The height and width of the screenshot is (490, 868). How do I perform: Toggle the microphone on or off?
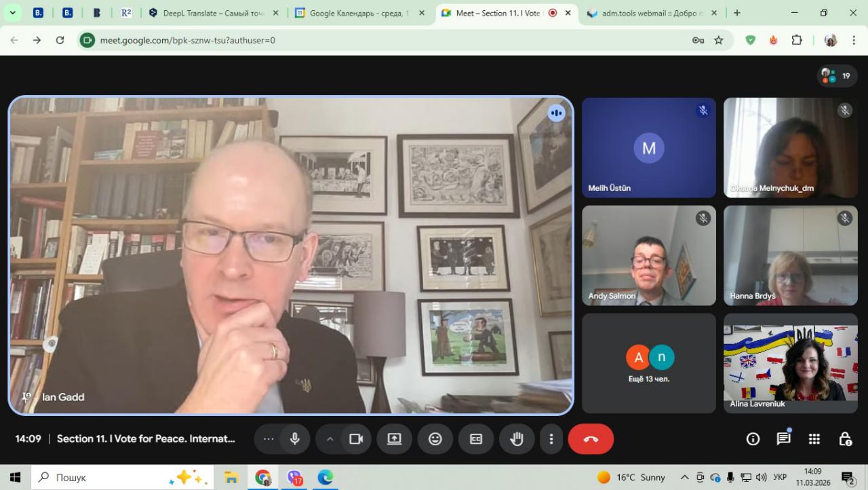click(295, 439)
